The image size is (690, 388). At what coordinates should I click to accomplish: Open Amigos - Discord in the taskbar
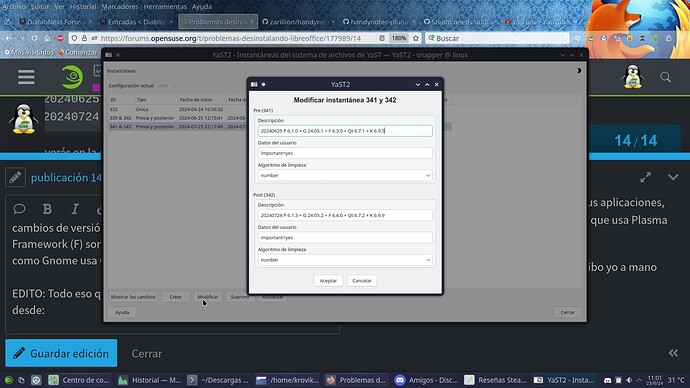click(x=426, y=380)
